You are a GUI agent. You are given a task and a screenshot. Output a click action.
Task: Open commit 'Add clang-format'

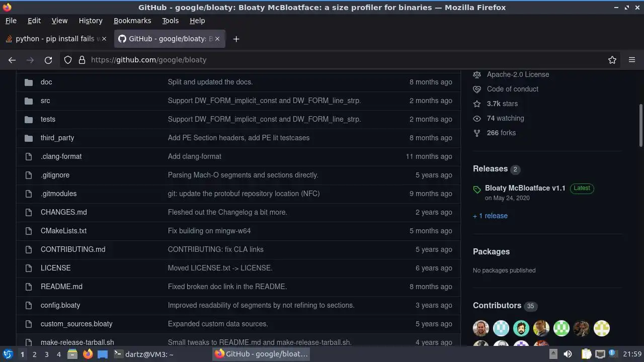pos(195,156)
